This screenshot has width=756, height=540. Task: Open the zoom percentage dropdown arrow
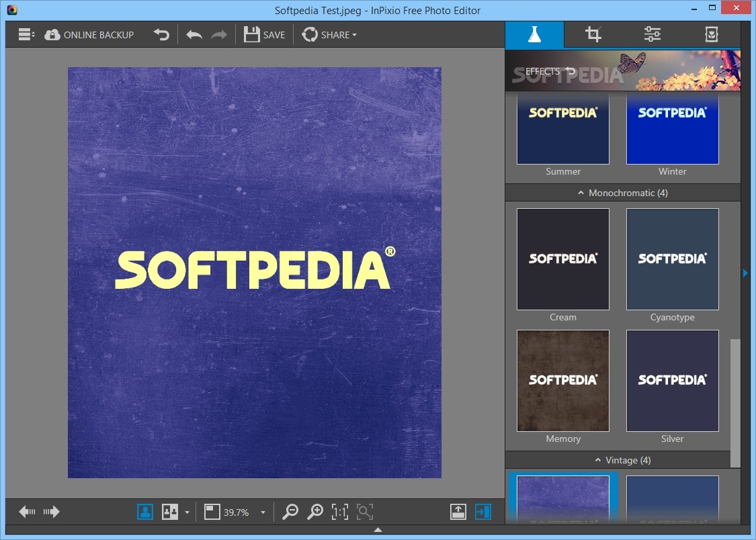263,512
